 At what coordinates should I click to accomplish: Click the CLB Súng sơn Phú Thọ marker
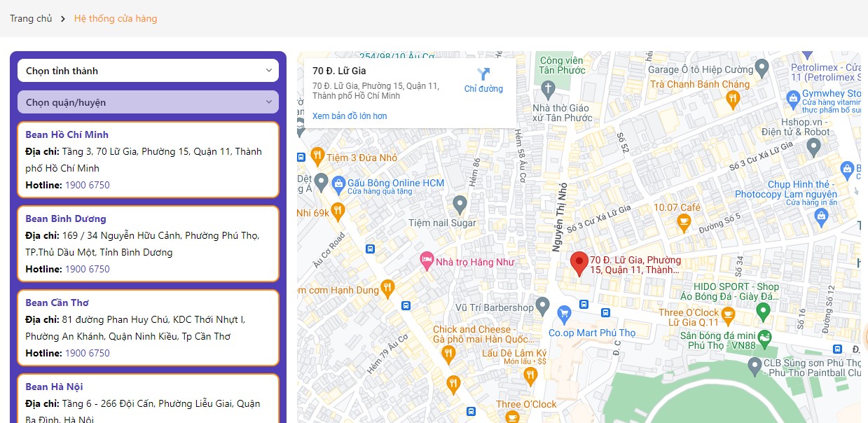(x=755, y=365)
